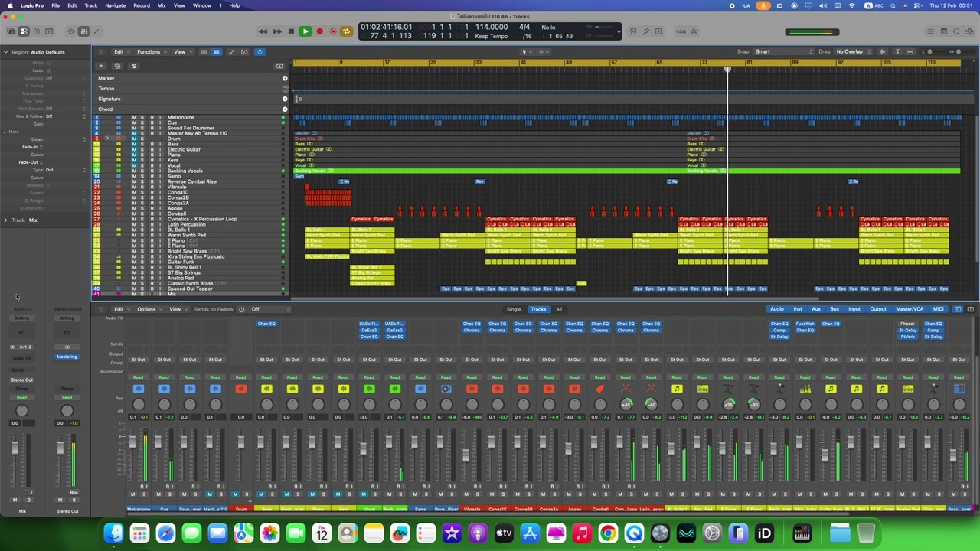This screenshot has height=551, width=980.
Task: Open the Library panel icon
Action: (11, 31)
